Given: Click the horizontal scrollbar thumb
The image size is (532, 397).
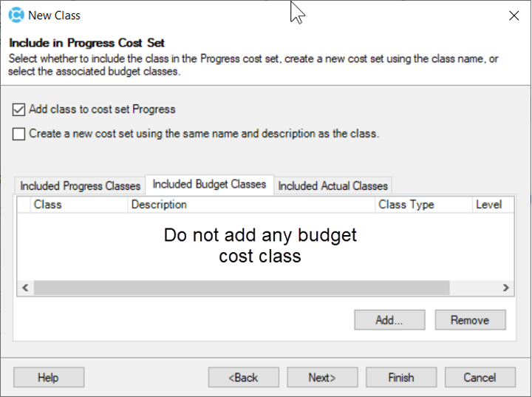Looking at the screenshot, I should coord(241,288).
